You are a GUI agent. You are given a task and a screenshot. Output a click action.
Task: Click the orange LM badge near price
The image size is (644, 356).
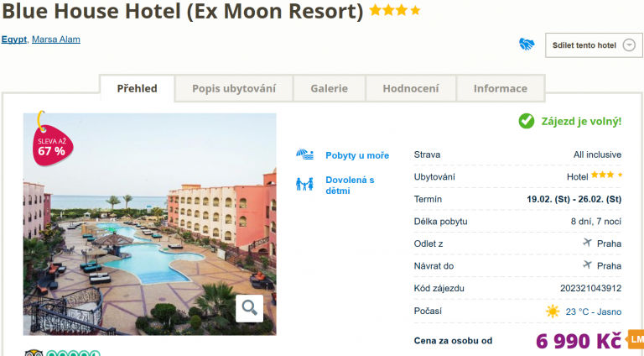pyautogui.click(x=635, y=340)
